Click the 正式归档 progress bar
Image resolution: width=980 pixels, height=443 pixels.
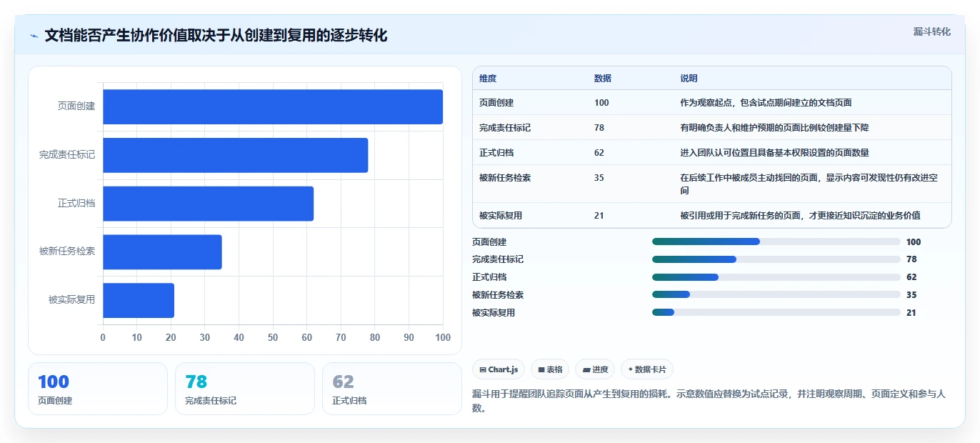coord(776,277)
